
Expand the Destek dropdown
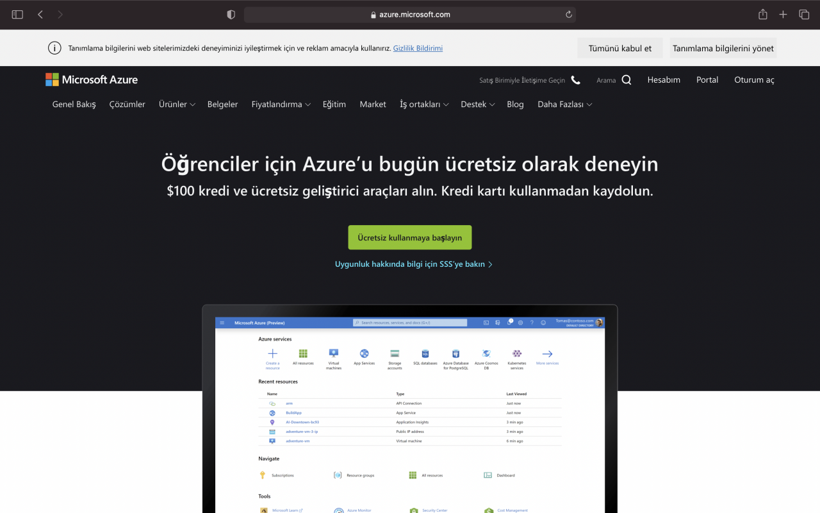(x=477, y=104)
